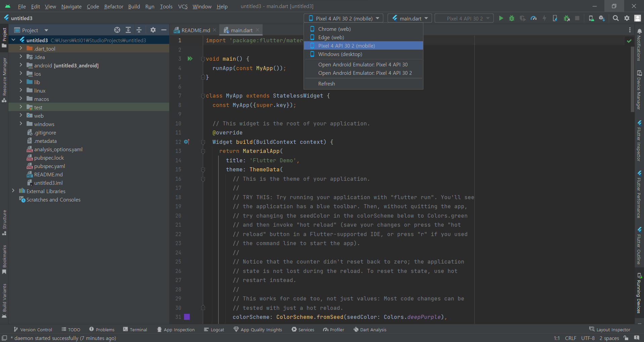Hide the Project panel with minus icon
Image resolution: width=644 pixels, height=342 pixels.
click(164, 30)
